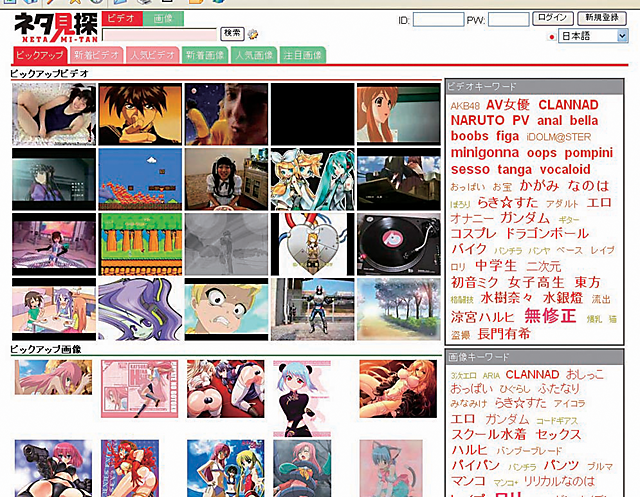The width and height of the screenshot is (640, 497).
Task: Open the orange-haired girl video thumbnail
Action: click(399, 114)
